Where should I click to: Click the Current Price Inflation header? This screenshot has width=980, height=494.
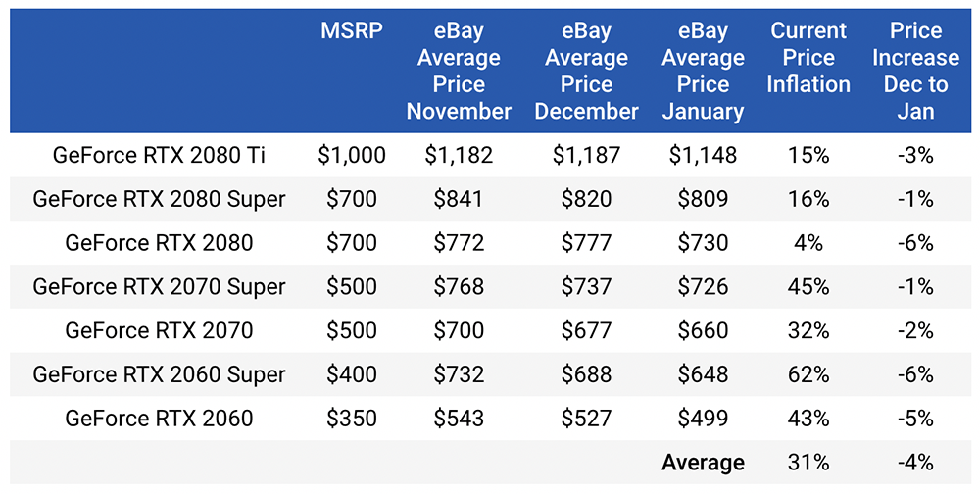pos(808,58)
